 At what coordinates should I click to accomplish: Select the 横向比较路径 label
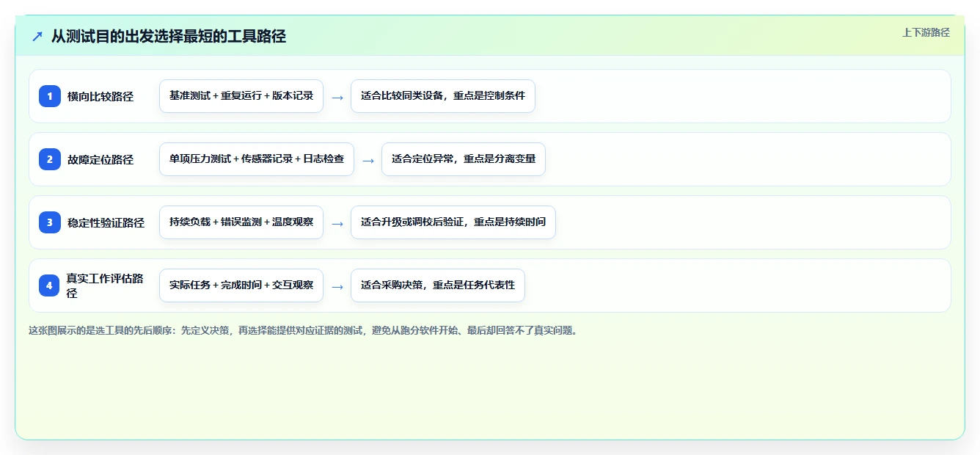click(100, 96)
